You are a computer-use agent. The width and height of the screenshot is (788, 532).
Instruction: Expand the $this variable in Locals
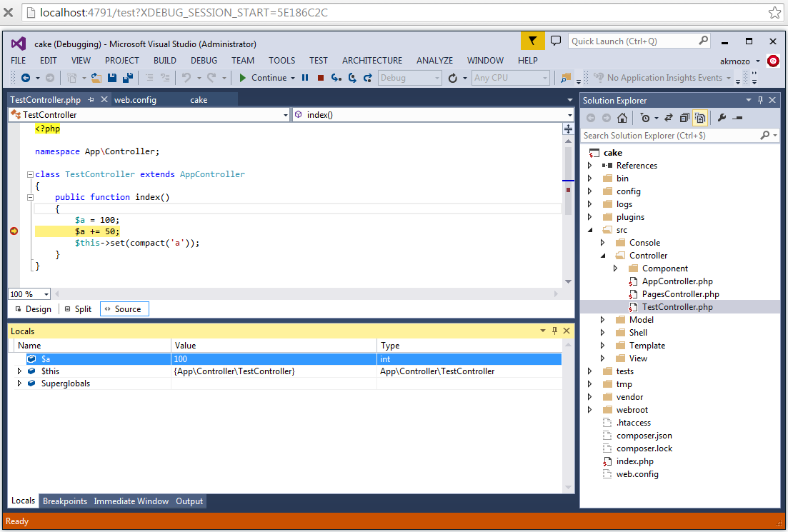pyautogui.click(x=19, y=371)
